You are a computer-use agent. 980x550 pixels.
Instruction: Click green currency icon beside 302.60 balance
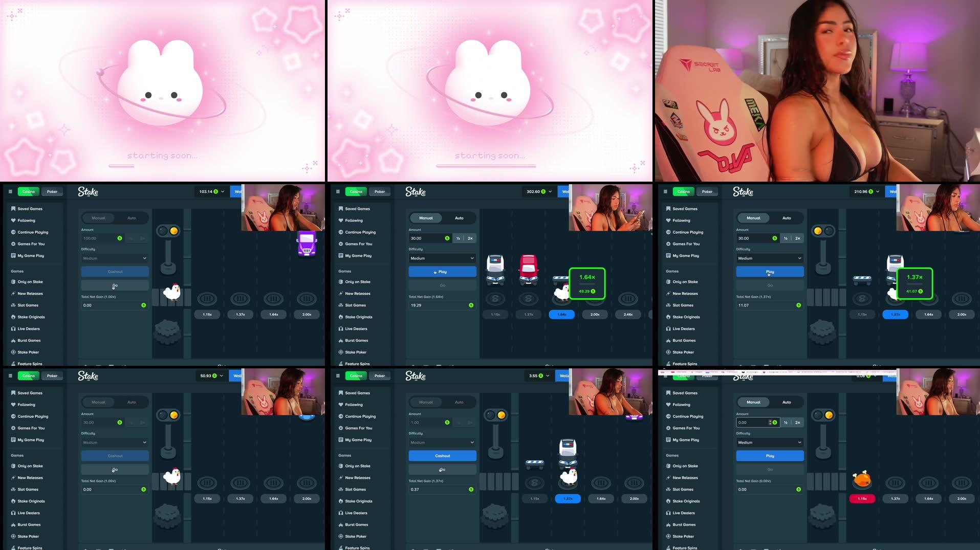click(x=543, y=191)
